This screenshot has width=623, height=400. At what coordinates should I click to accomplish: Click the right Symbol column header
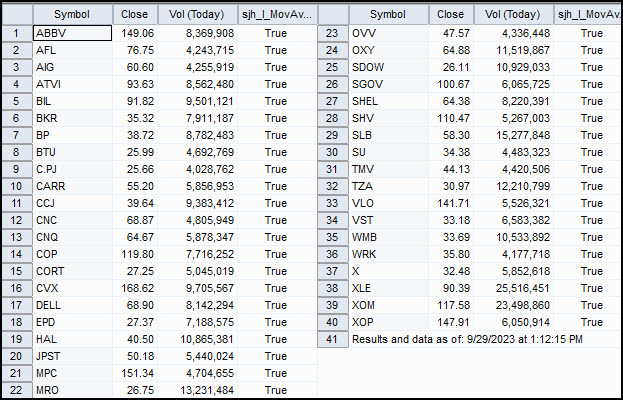click(x=389, y=15)
